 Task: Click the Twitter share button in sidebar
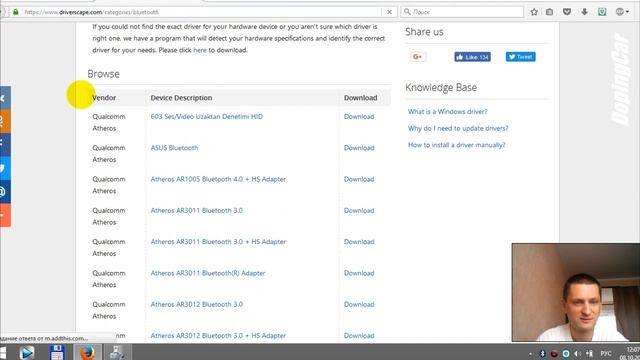5,168
